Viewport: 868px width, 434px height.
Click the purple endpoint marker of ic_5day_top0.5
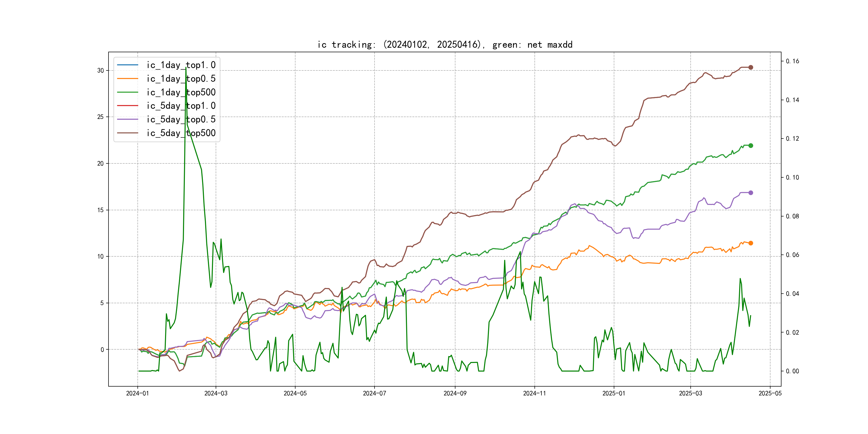(750, 193)
